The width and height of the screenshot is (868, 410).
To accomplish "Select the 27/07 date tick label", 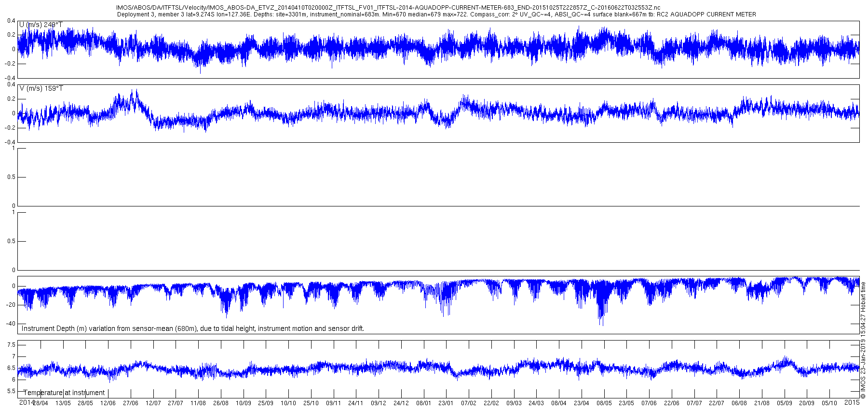I will coord(176,403).
